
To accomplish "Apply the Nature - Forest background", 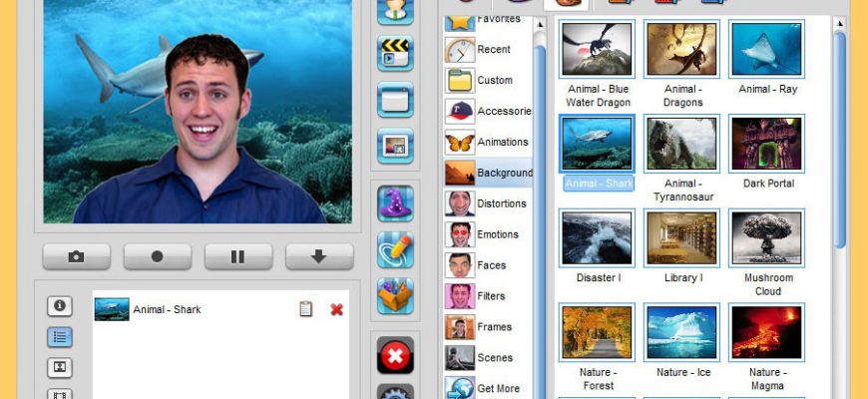I will (x=597, y=332).
